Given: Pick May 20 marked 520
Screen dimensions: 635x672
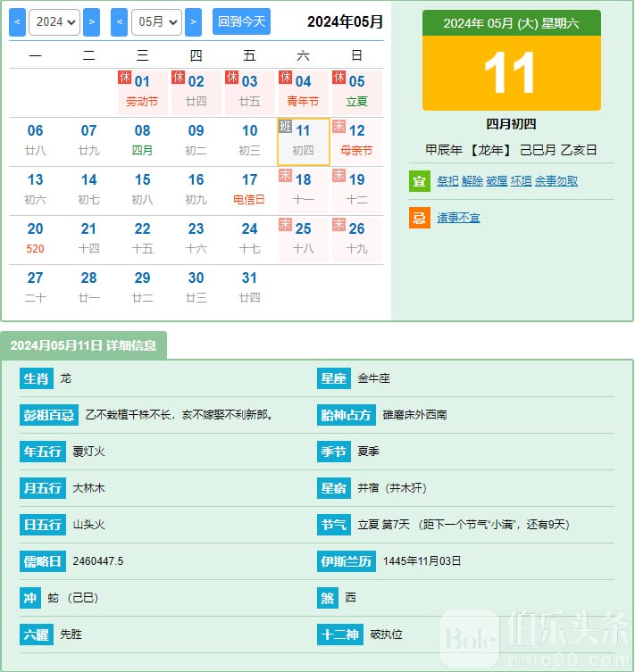Looking at the screenshot, I should [36, 238].
